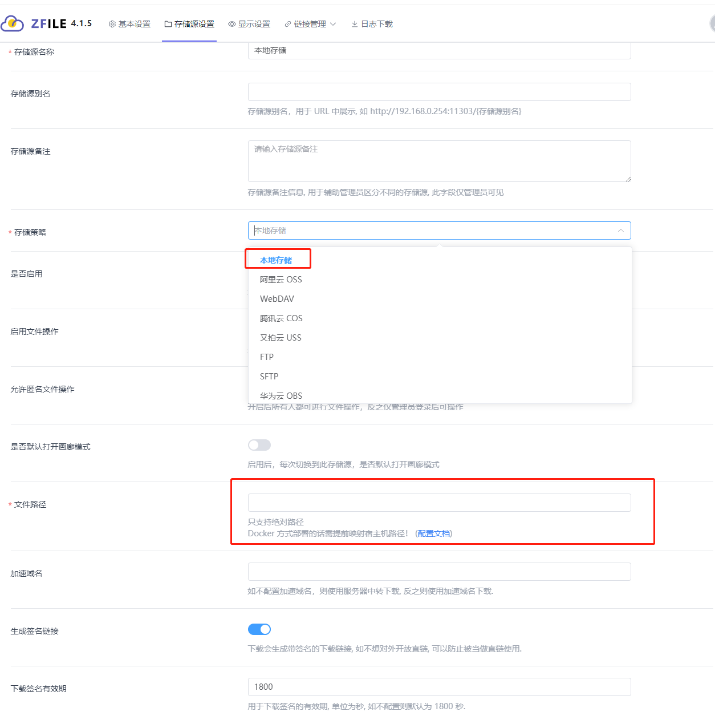The image size is (715, 728).
Task: Choose 又拍云 USS option
Action: coord(281,338)
